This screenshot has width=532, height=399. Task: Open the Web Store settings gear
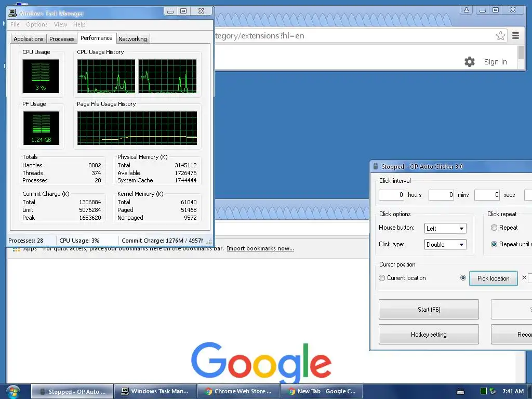pos(470,62)
